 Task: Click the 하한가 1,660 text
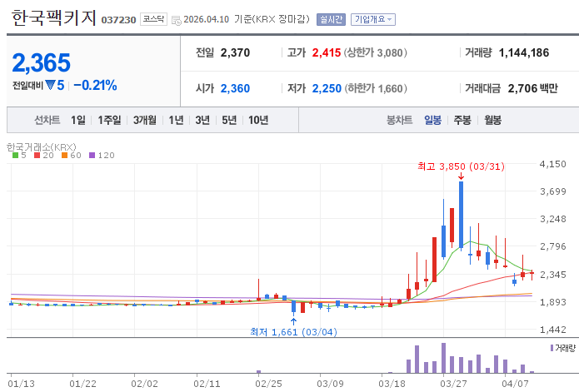pyautogui.click(x=376, y=88)
